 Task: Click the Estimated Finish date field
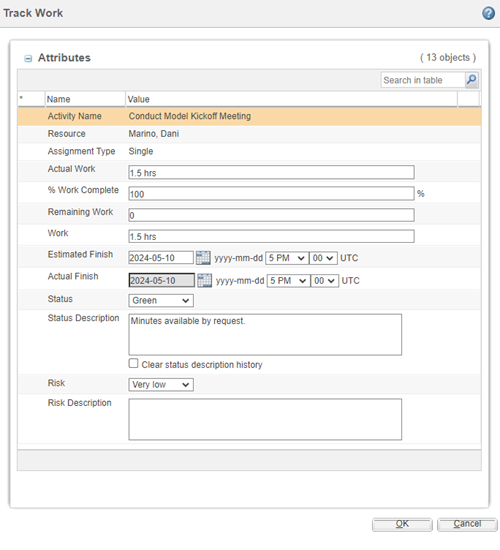[161, 258]
